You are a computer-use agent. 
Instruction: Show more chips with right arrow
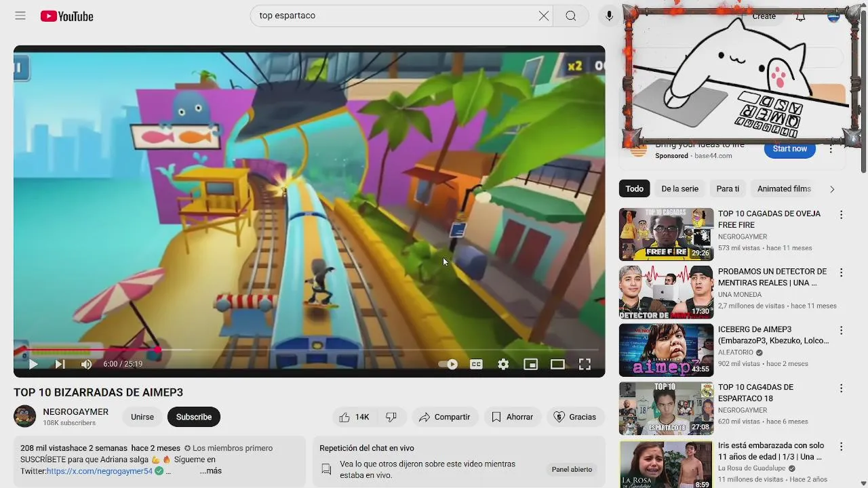832,189
